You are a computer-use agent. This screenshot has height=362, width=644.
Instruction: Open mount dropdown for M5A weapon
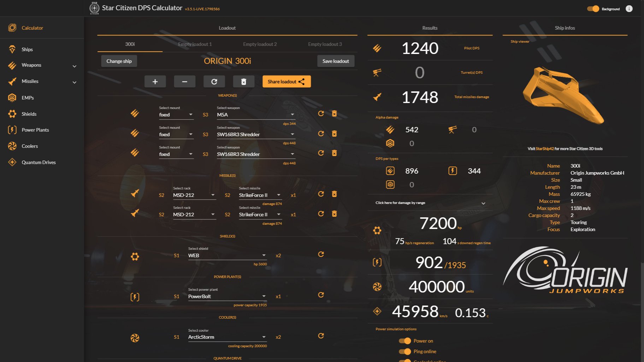pyautogui.click(x=176, y=115)
